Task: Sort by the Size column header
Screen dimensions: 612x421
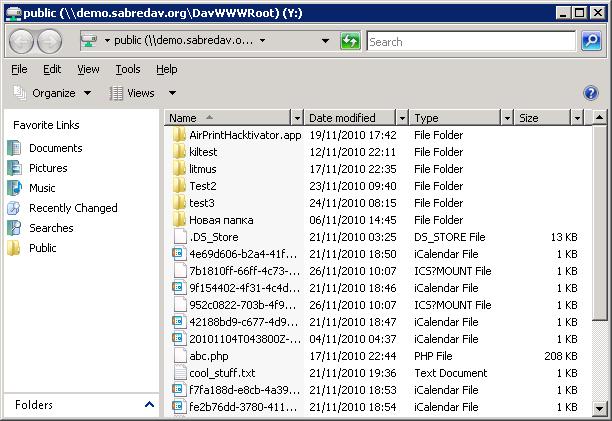Action: [x=542, y=117]
